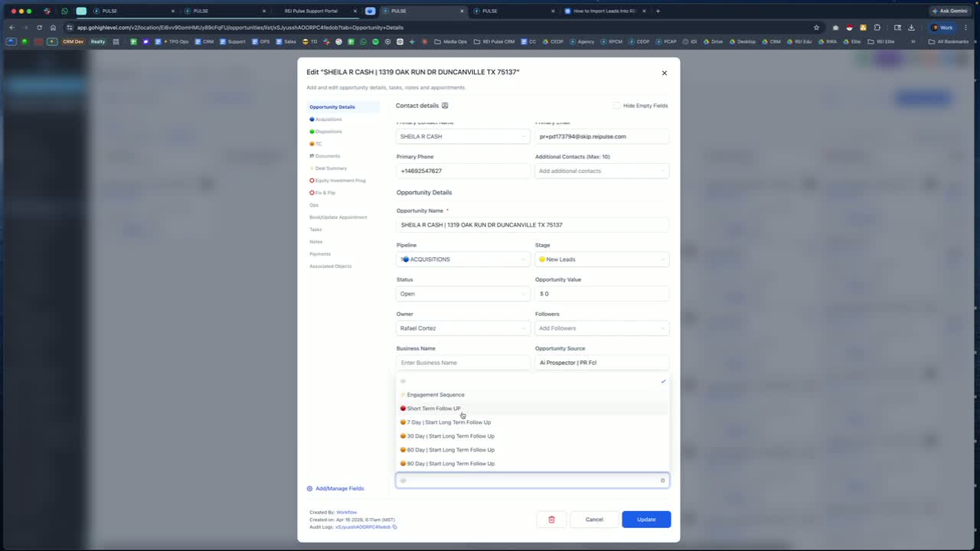Click the gear icon beside Add/Manage Fields
Screen dimensions: 980x551
[x=309, y=488]
